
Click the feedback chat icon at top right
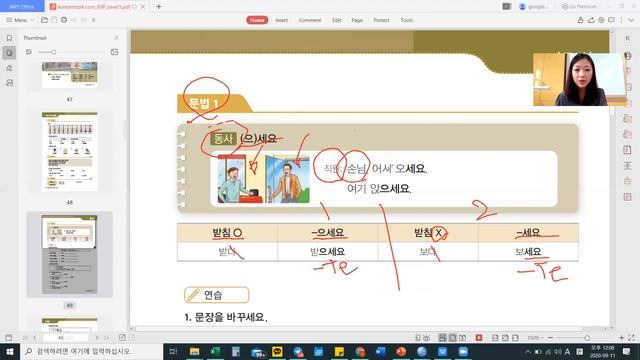(x=611, y=20)
